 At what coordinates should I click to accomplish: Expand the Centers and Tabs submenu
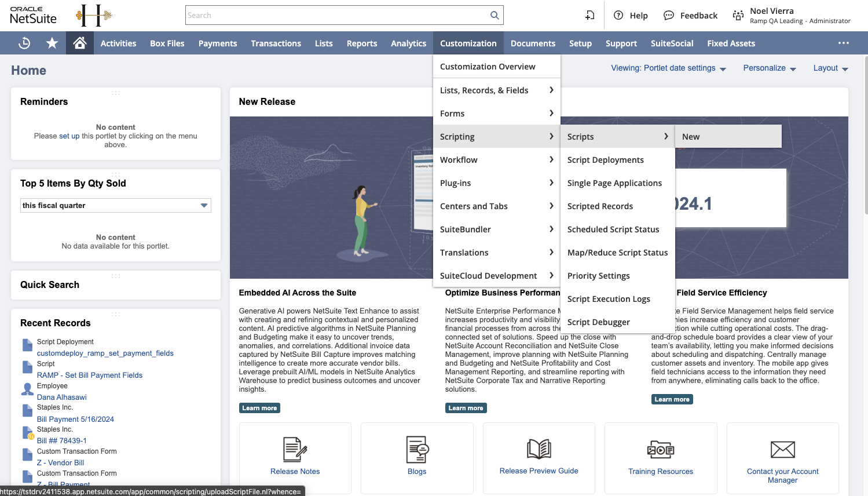(497, 206)
